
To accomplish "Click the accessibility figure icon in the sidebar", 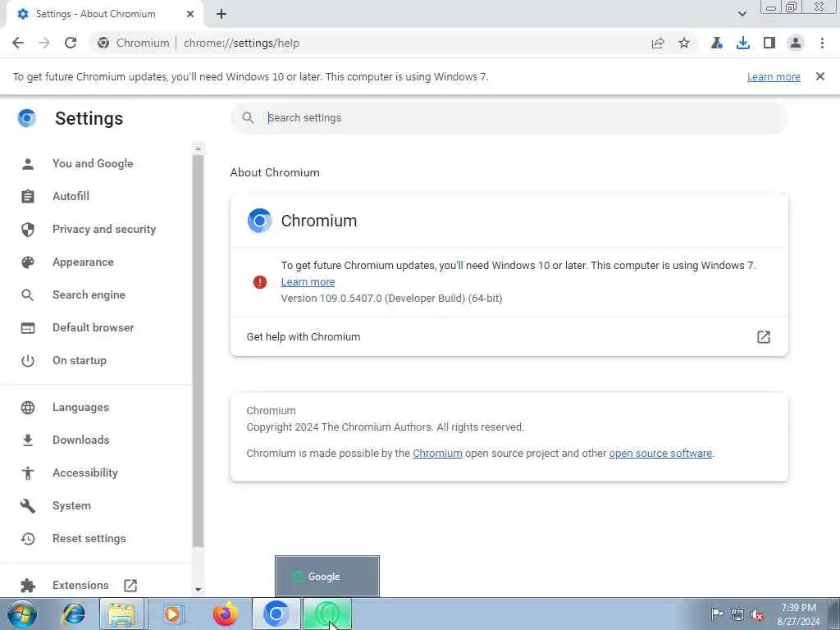I will (28, 473).
